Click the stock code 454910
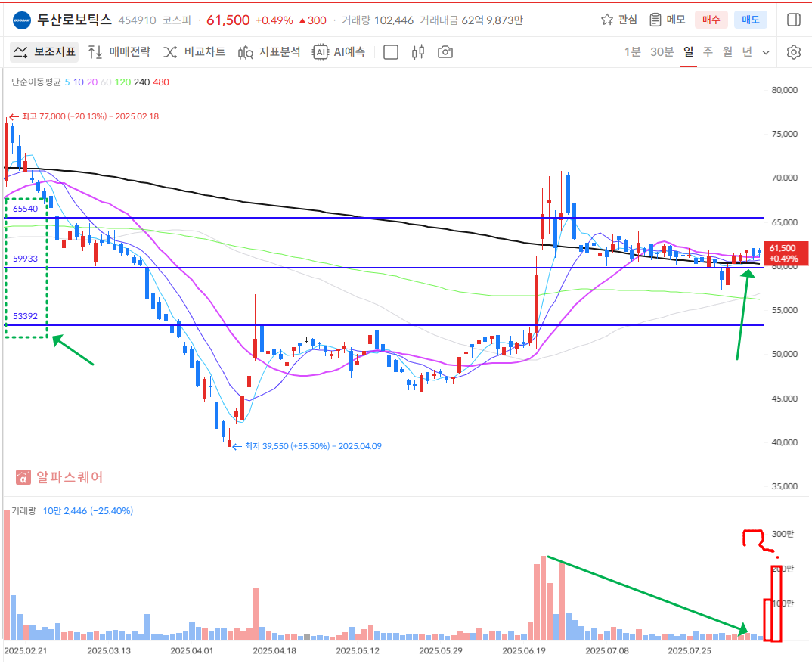This screenshot has height=667, width=812. [x=138, y=20]
